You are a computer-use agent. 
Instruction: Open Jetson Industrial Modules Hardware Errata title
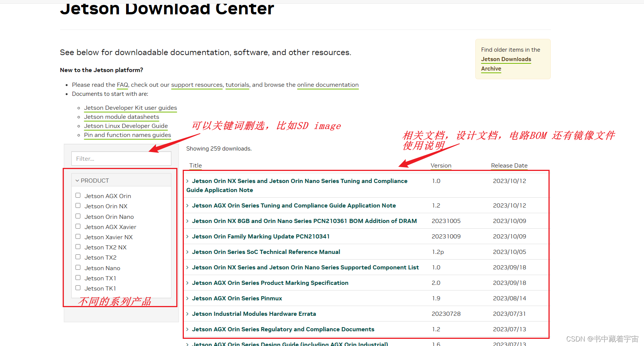254,314
